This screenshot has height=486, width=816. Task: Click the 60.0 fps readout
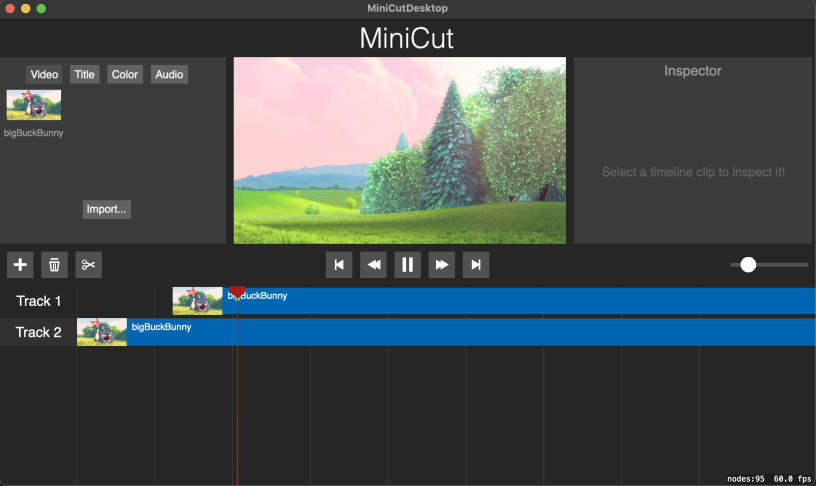[792, 479]
